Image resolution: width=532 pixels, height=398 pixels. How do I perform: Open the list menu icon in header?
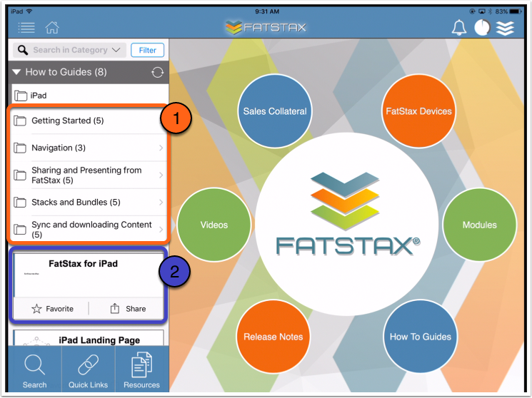pyautogui.click(x=26, y=27)
